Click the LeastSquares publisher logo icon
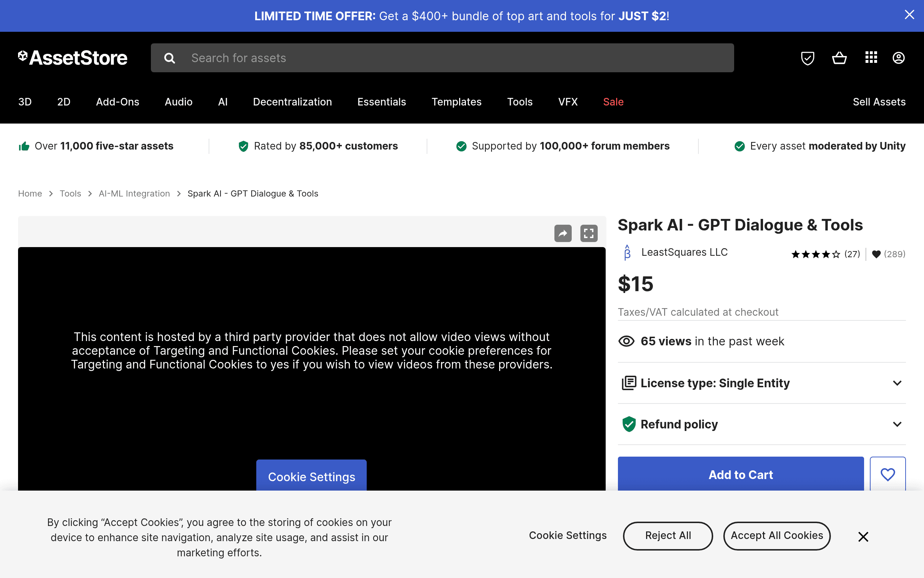The height and width of the screenshot is (578, 924). coord(627,253)
